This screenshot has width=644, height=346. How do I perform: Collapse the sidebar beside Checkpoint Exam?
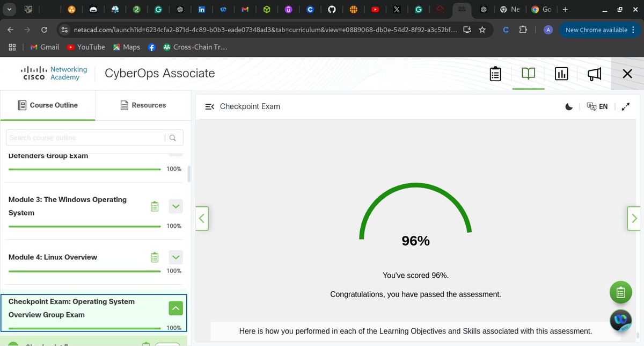pyautogui.click(x=209, y=106)
